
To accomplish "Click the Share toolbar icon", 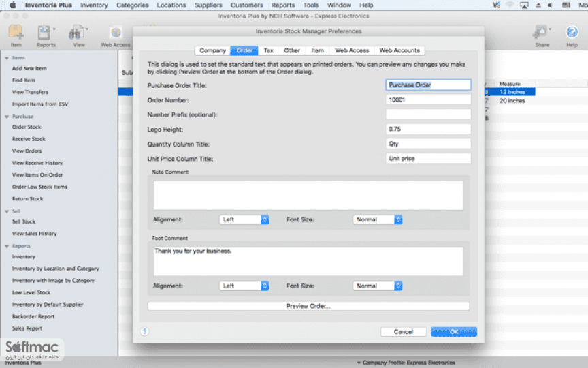I will coord(540,32).
